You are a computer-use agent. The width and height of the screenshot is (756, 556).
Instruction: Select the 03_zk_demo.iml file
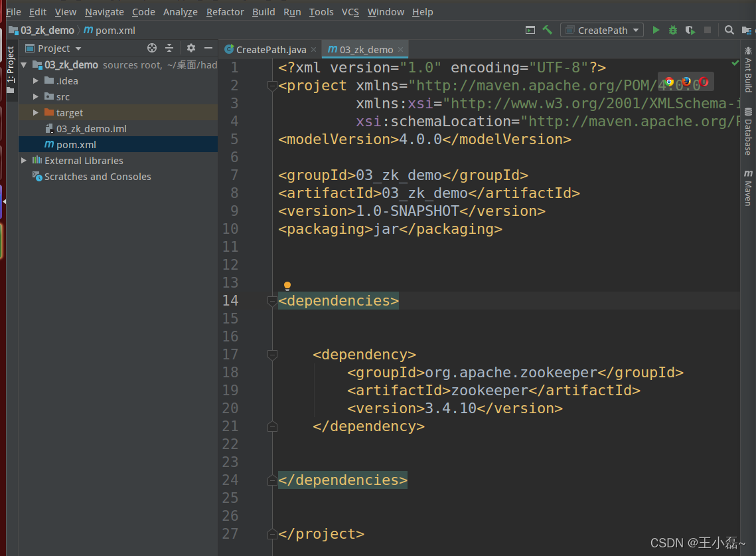(x=91, y=129)
